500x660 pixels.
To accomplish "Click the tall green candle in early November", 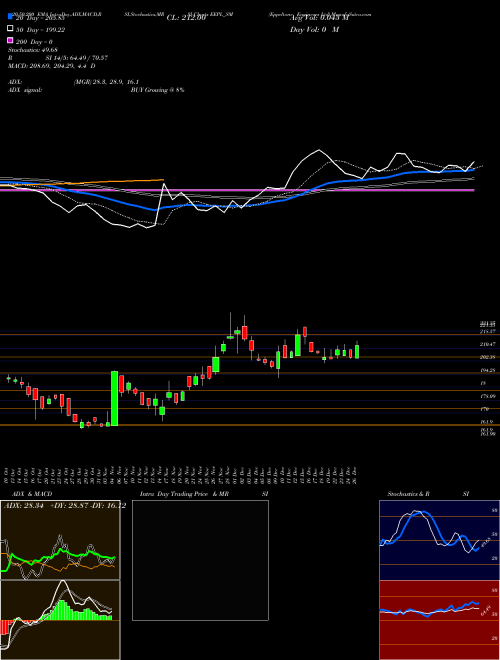I will point(114,398).
